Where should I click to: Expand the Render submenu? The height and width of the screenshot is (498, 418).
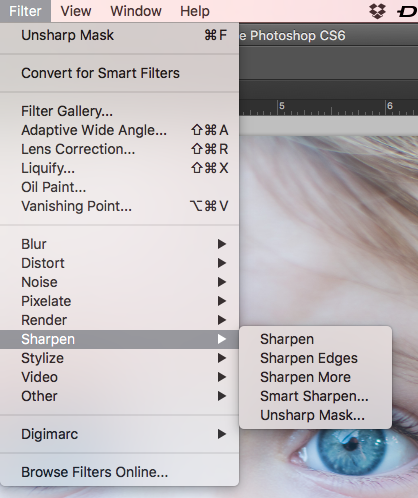(x=119, y=320)
